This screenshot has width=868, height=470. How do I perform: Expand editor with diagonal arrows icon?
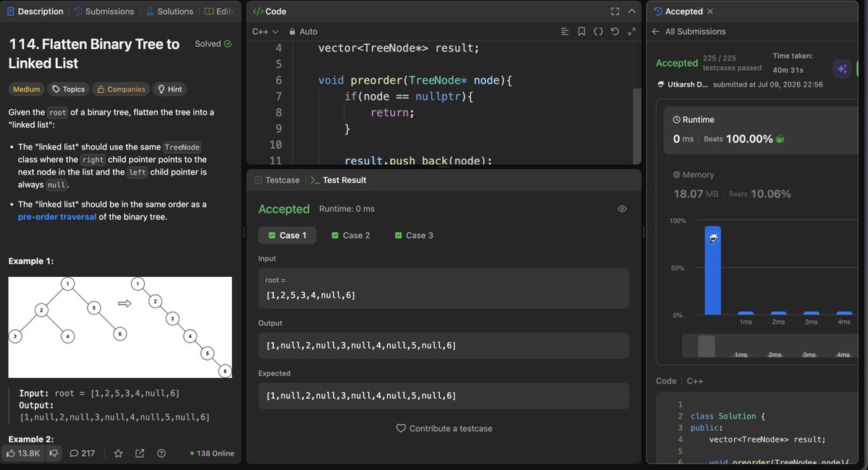631,32
